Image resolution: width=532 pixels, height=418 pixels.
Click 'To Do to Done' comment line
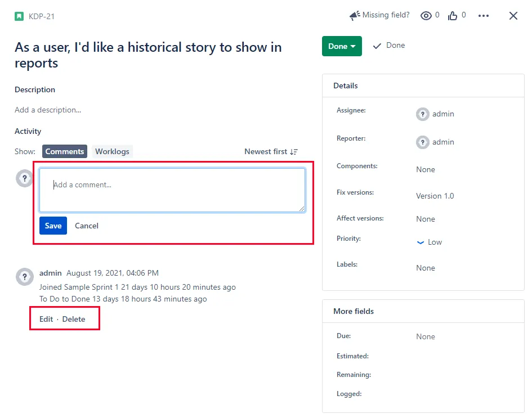click(x=123, y=299)
